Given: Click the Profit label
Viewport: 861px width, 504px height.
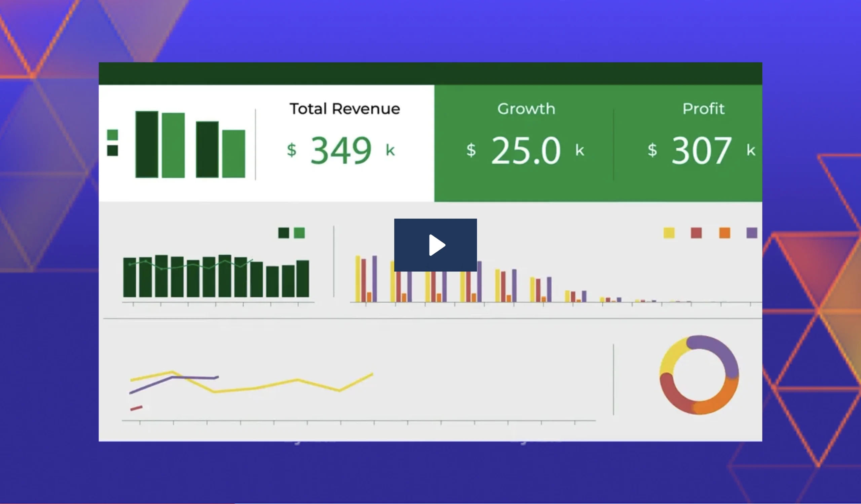Looking at the screenshot, I should click(703, 109).
